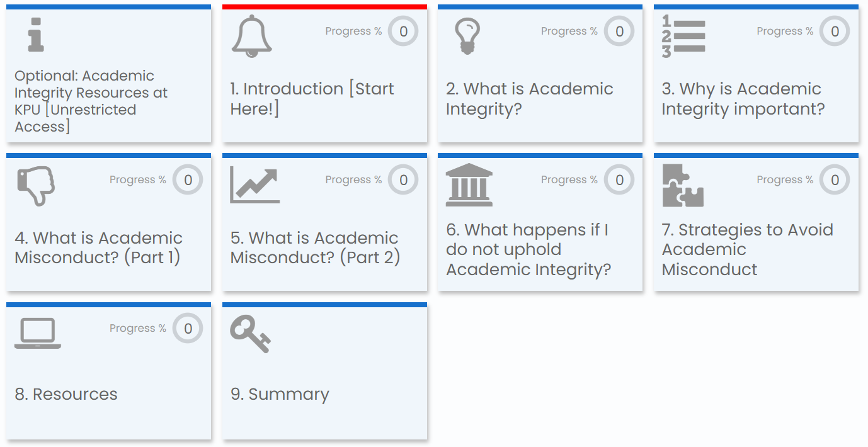
Task: Click the puzzle pieces icon on module 7
Action: (683, 186)
